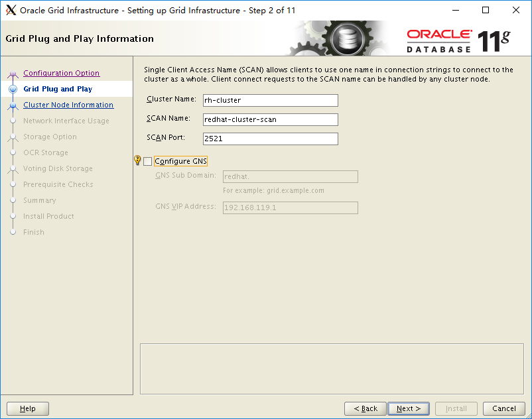This screenshot has height=419, width=532.
Task: Click the 'GNS Sub Domain:' label
Action: pyautogui.click(x=186, y=175)
